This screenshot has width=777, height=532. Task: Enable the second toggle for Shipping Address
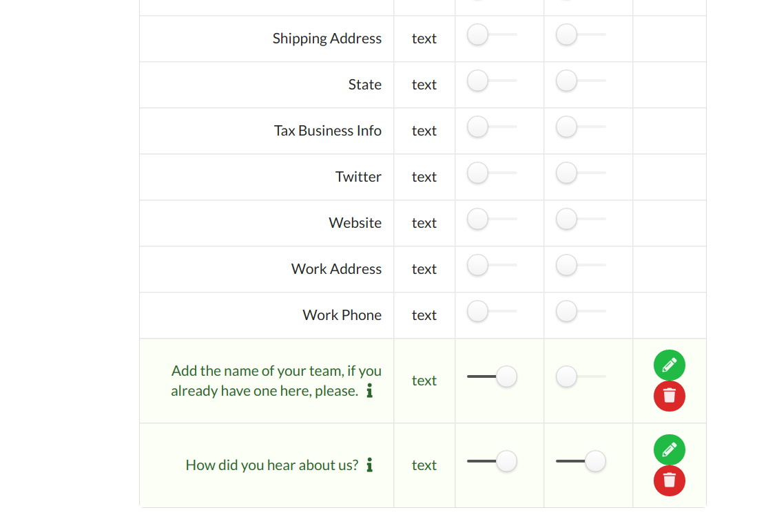tap(581, 34)
